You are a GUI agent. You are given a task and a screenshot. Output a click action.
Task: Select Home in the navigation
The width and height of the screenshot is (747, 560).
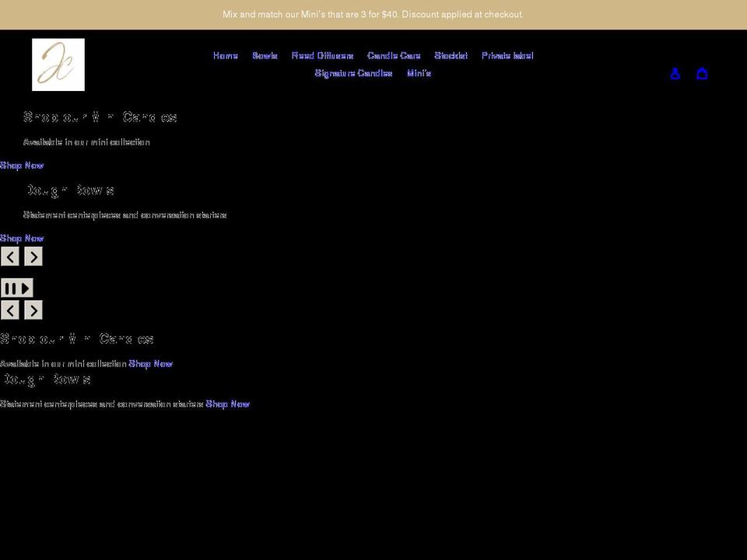(225, 55)
